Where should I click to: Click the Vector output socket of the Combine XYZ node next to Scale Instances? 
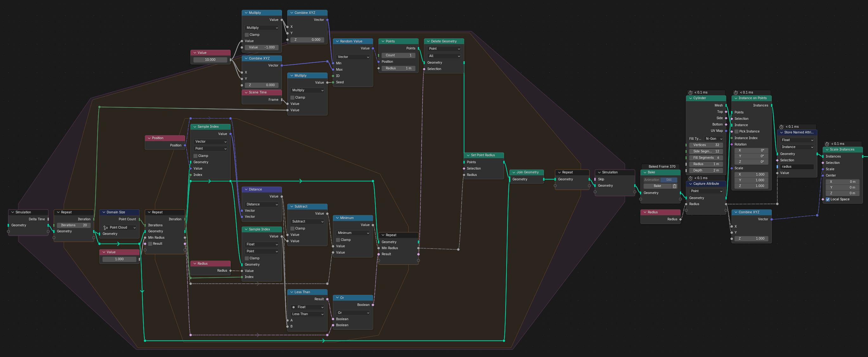[x=772, y=219]
